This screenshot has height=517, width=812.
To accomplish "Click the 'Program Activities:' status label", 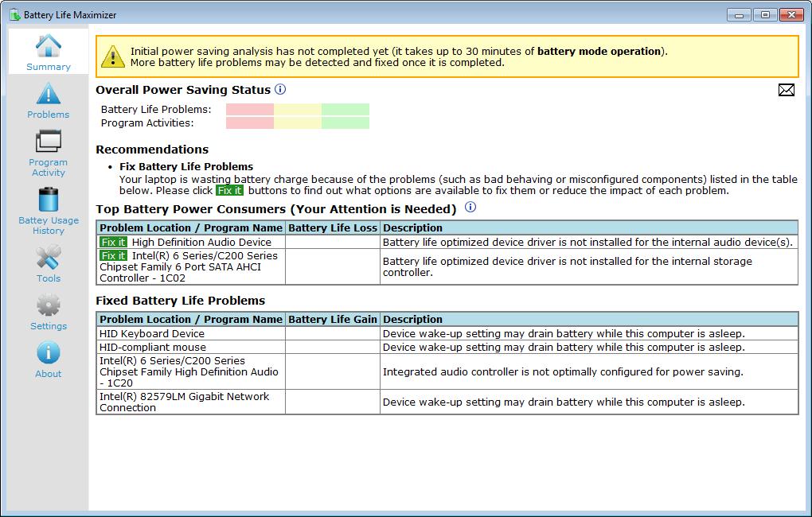I will (147, 122).
